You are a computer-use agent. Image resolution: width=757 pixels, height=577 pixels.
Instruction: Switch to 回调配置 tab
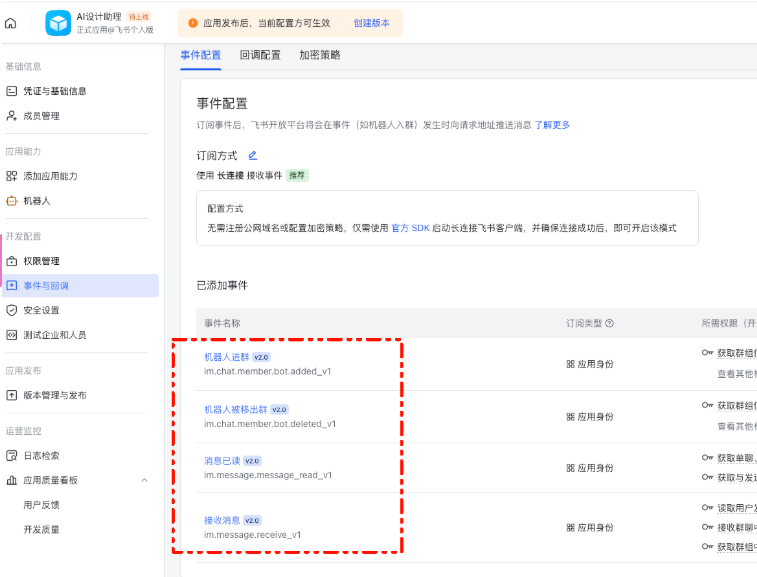[260, 55]
